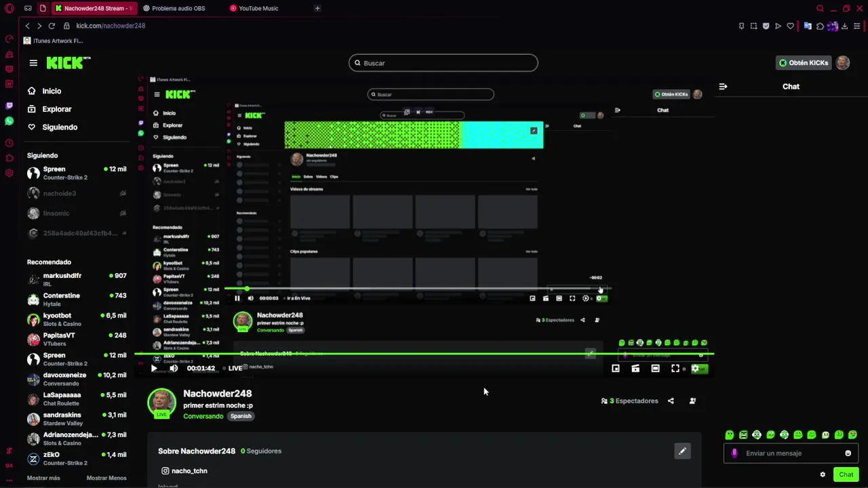Open nachoide3 offline channel

(x=77, y=194)
